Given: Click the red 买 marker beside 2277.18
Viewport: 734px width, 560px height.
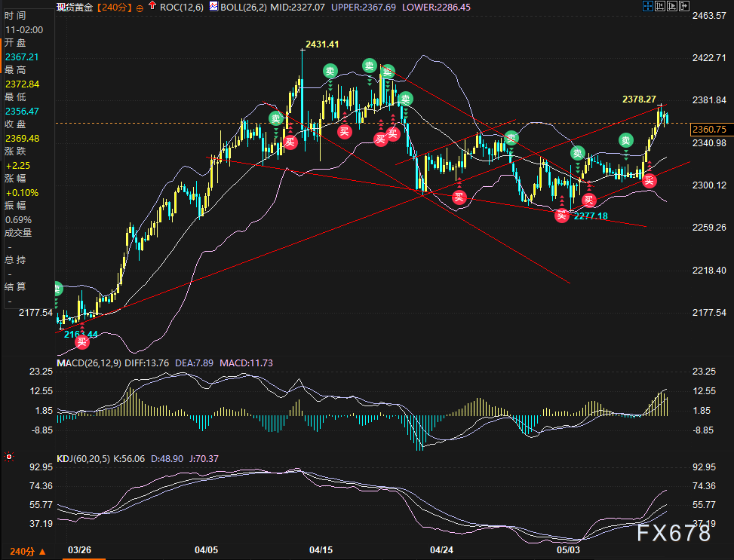Looking at the screenshot, I should click(561, 216).
